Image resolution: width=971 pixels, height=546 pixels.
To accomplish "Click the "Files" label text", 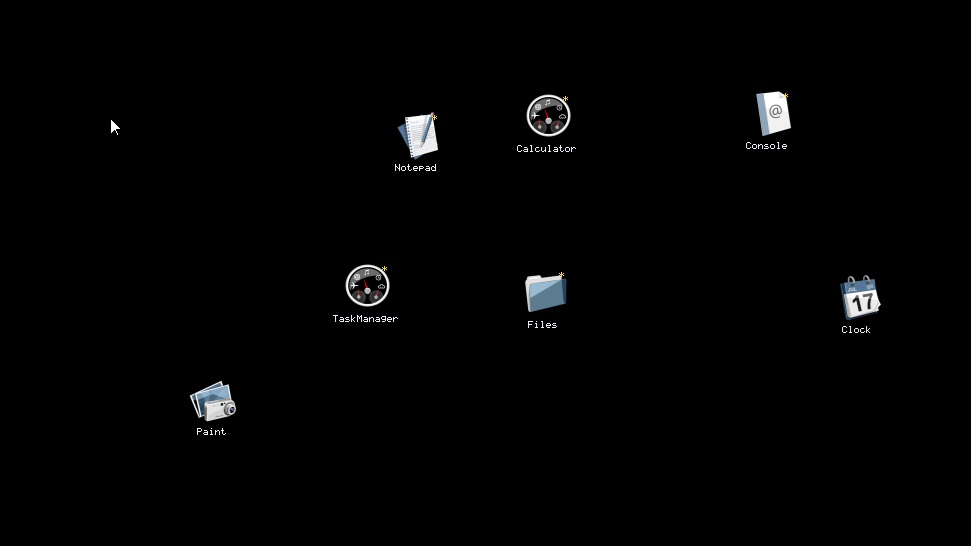I will tap(542, 324).
